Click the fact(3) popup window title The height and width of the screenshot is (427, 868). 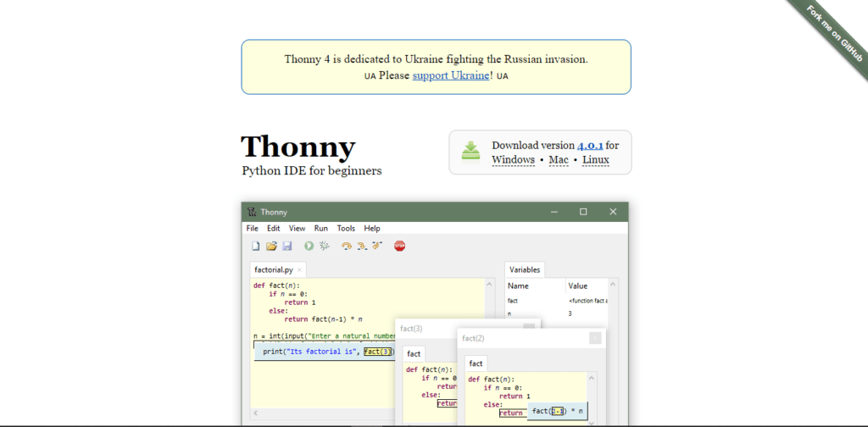pyautogui.click(x=411, y=329)
